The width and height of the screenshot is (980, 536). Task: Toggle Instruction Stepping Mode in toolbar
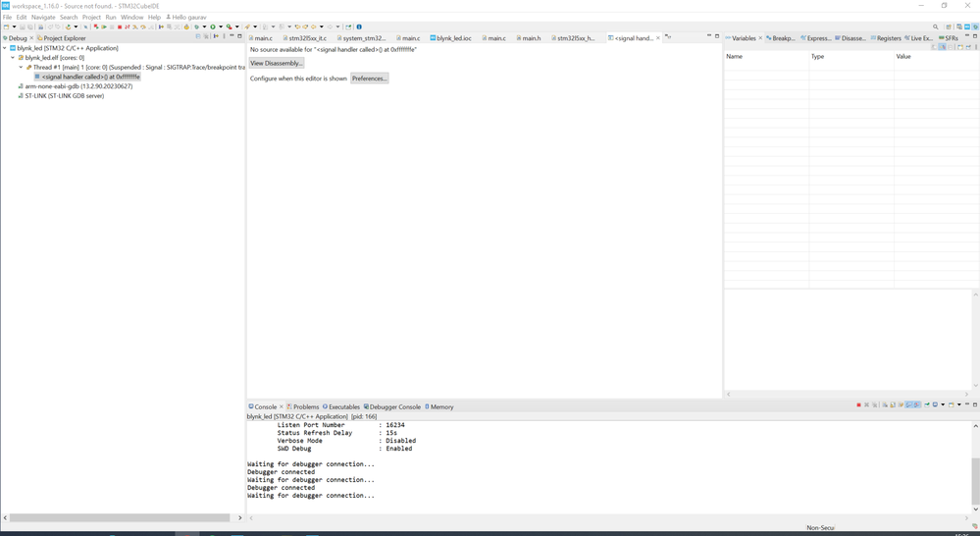click(161, 27)
